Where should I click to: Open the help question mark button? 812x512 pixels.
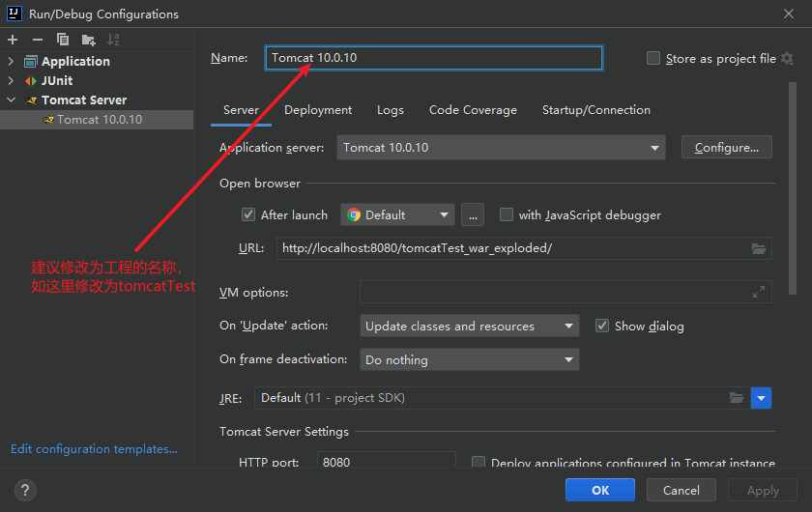click(26, 490)
